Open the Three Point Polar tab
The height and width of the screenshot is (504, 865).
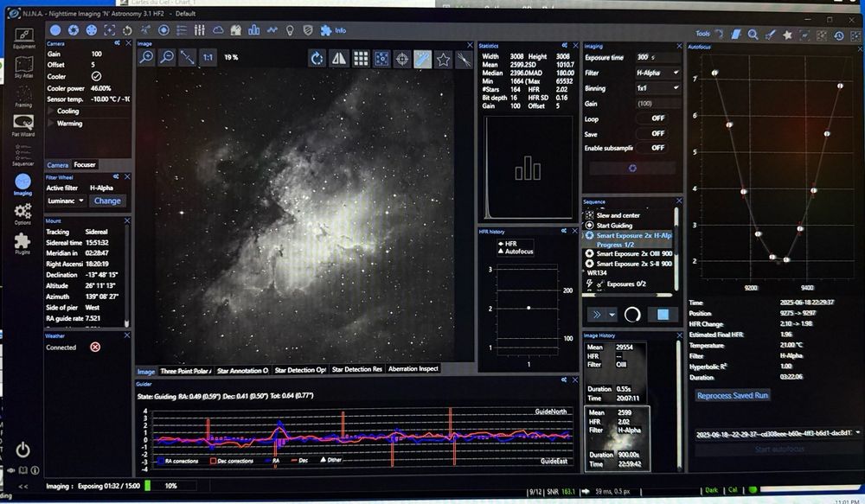tap(185, 371)
